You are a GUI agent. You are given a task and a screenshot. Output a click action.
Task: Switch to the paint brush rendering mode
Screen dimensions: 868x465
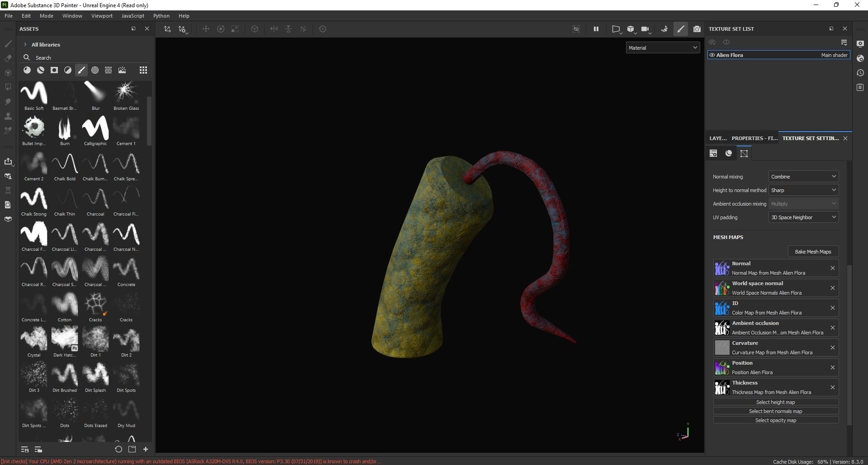point(681,29)
